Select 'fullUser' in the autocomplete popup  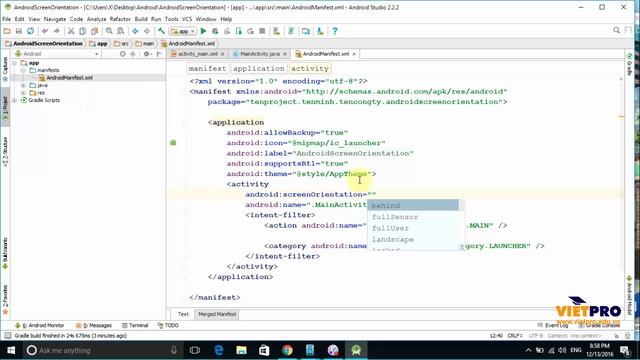click(x=413, y=228)
